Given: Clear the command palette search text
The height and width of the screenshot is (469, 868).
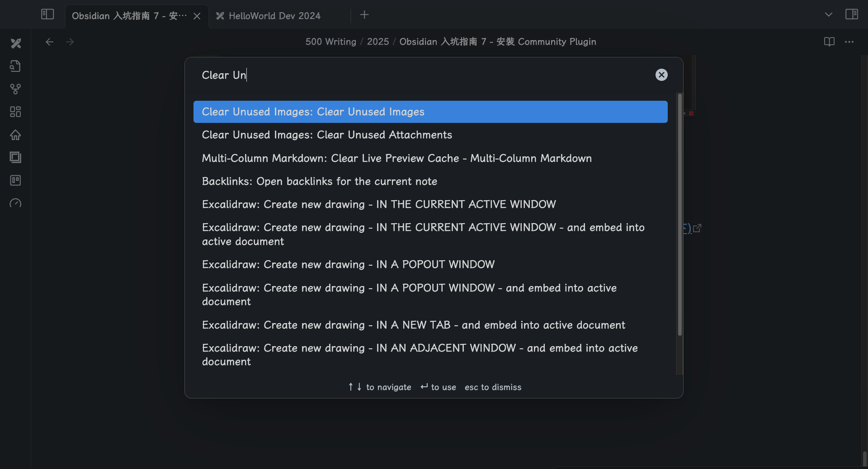Looking at the screenshot, I should tap(661, 75).
